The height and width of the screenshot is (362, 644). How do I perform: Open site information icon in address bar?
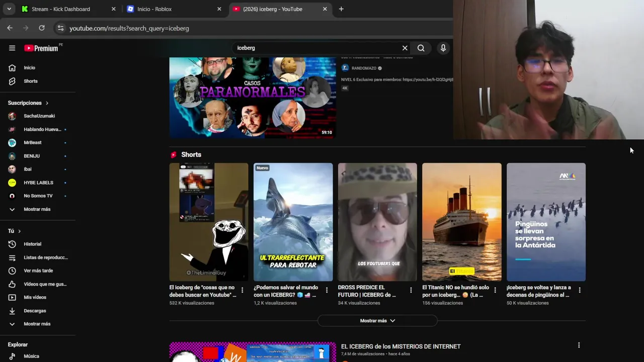[60, 28]
